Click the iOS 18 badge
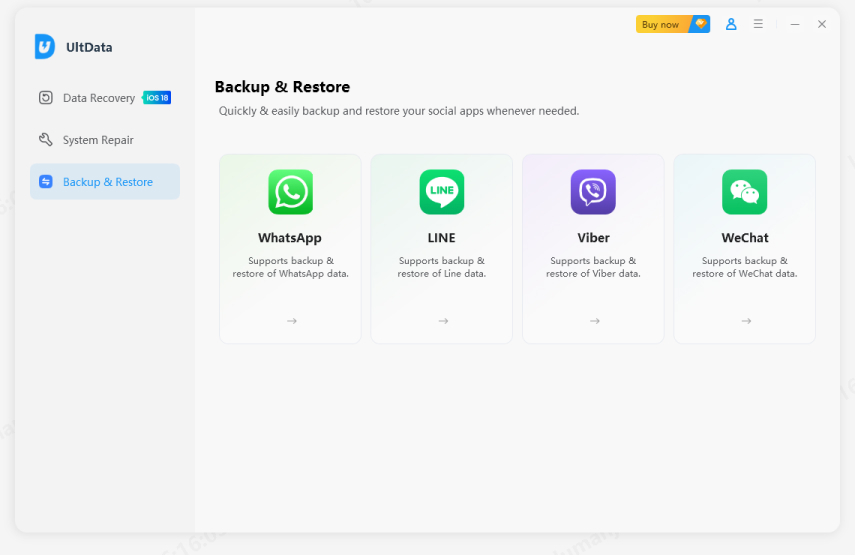This screenshot has width=855, height=555. point(157,98)
